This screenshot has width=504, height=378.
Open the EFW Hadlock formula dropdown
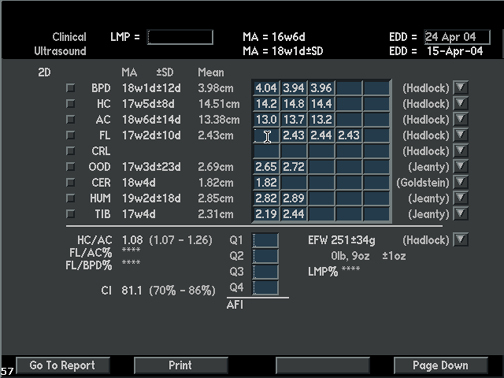[461, 239]
